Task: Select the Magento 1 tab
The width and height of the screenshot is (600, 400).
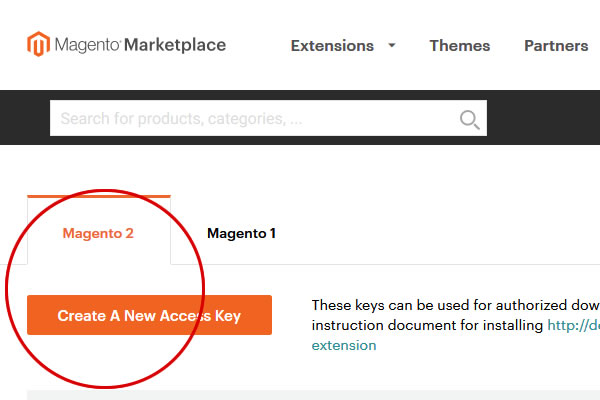Action: pos(241,233)
